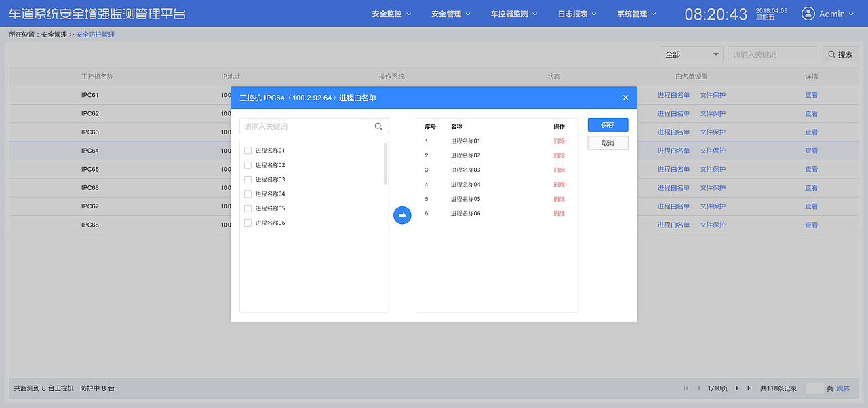Click the 保存 button

pyautogui.click(x=608, y=125)
